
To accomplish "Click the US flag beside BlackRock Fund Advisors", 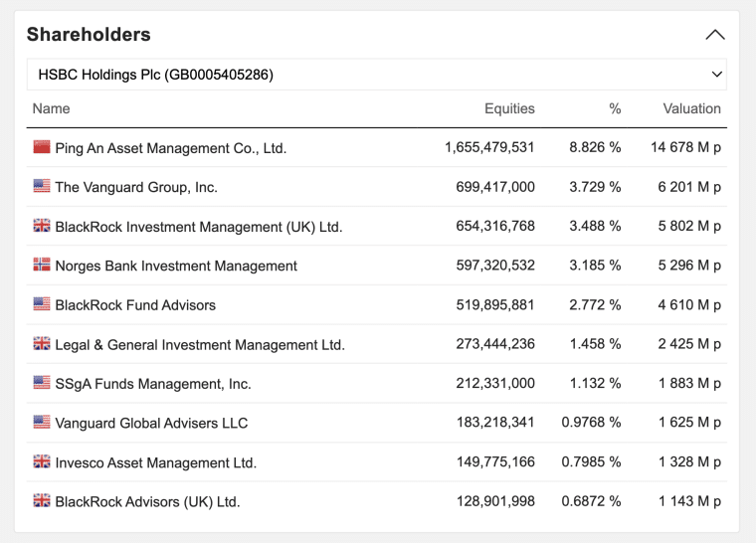I will tap(42, 303).
